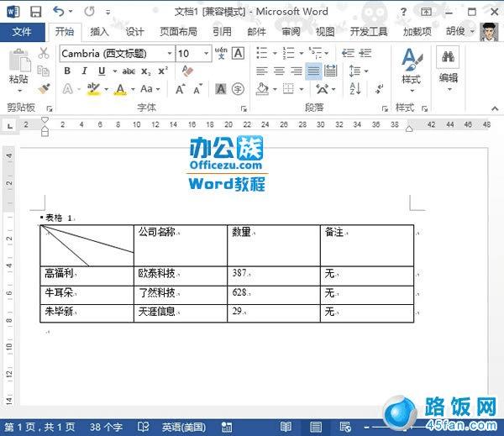Image resolution: width=504 pixels, height=436 pixels.
Task: Select the Format Painter brush
Action: (44, 88)
